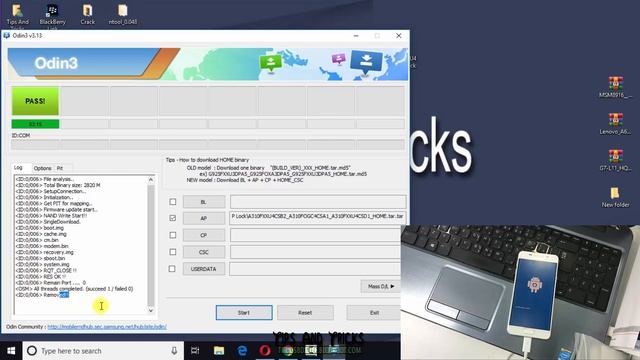The height and width of the screenshot is (360, 640).
Task: Click the log scrollbar down arrow
Action: click(151, 310)
